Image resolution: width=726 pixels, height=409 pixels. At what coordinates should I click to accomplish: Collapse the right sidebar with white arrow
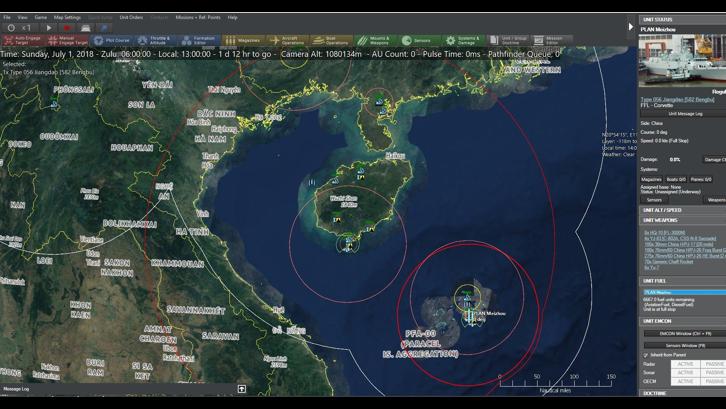(x=631, y=27)
